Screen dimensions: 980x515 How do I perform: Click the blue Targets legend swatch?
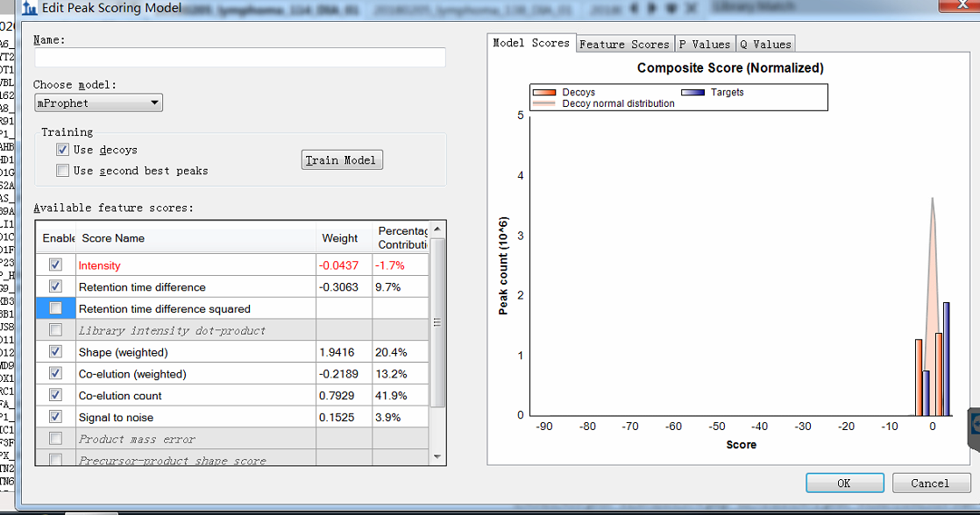coord(693,92)
